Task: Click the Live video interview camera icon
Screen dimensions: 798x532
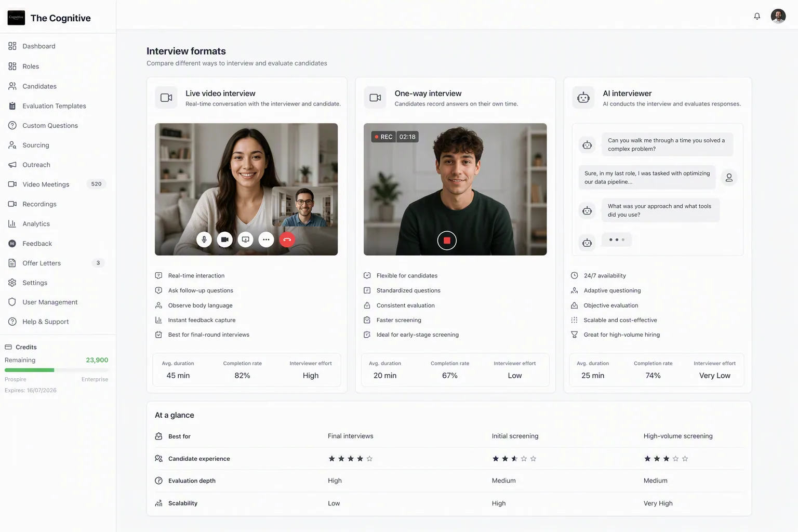Action: point(166,98)
